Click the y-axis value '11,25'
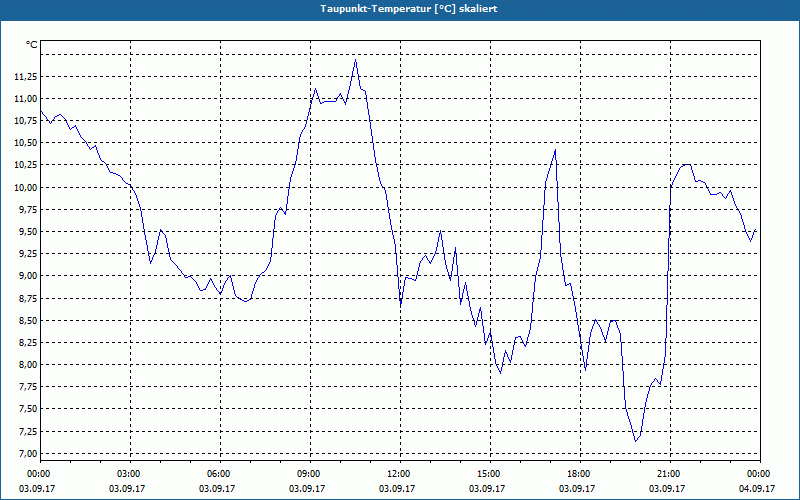This screenshot has width=800, height=500. [x=25, y=77]
